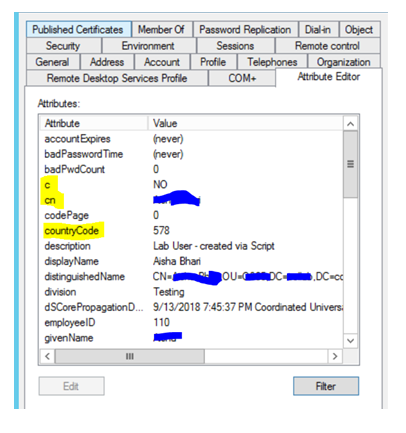Click the Value column header
This screenshot has height=433, width=406.
246,123
